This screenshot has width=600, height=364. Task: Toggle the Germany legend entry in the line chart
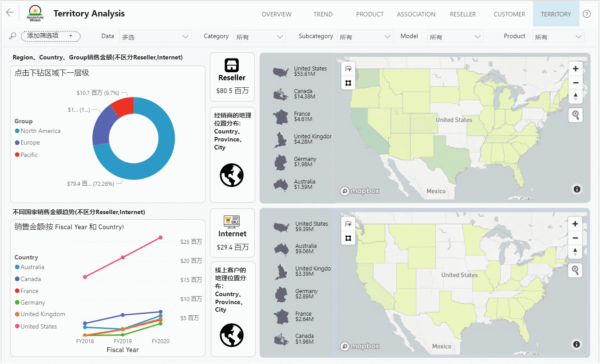pos(32,302)
